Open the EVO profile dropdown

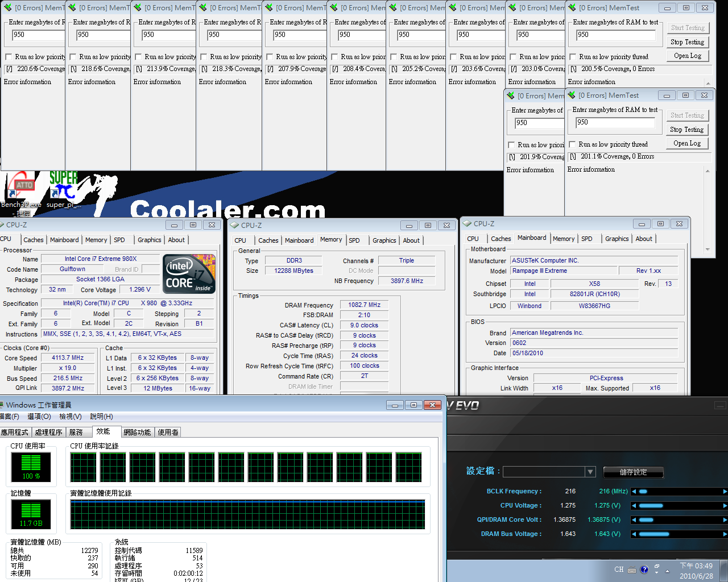point(590,472)
